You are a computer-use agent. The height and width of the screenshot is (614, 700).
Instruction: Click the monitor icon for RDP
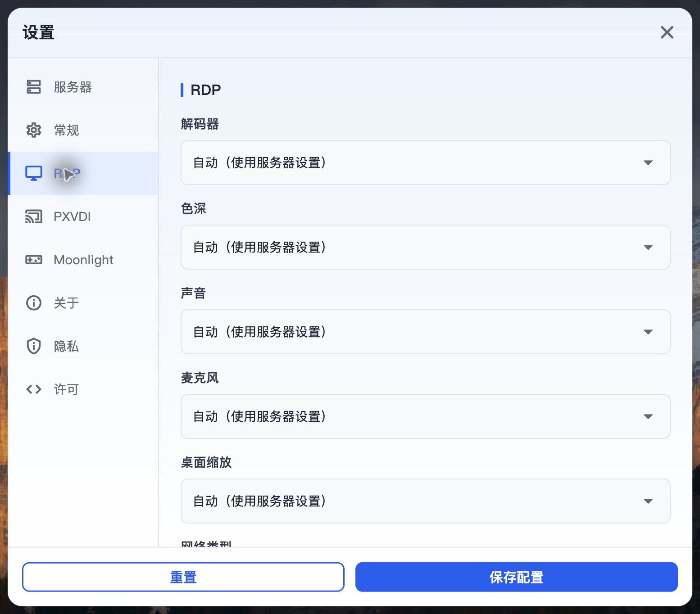click(x=34, y=173)
